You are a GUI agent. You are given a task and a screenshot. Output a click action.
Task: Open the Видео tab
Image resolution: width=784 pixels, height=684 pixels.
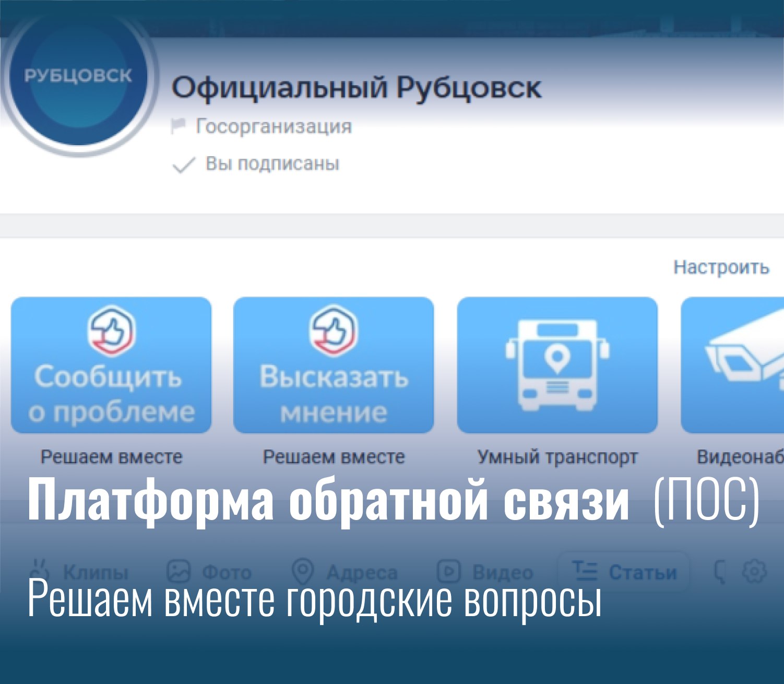pyautogui.click(x=485, y=572)
